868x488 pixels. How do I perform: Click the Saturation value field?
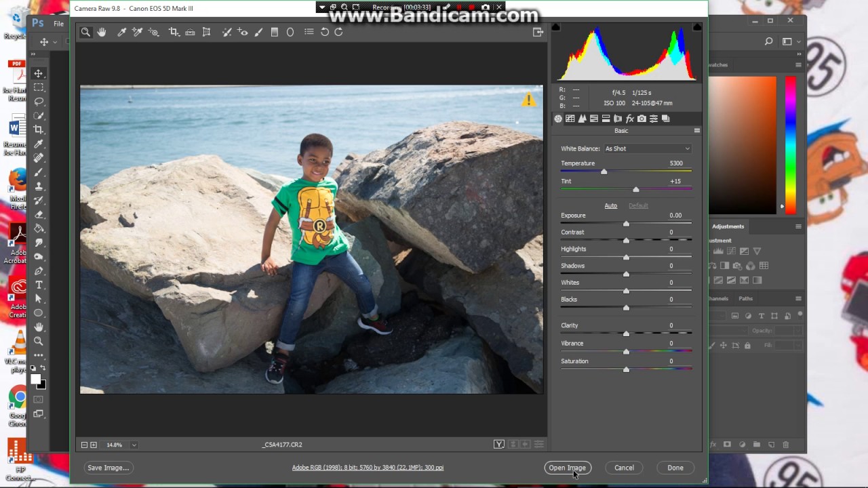(x=671, y=361)
